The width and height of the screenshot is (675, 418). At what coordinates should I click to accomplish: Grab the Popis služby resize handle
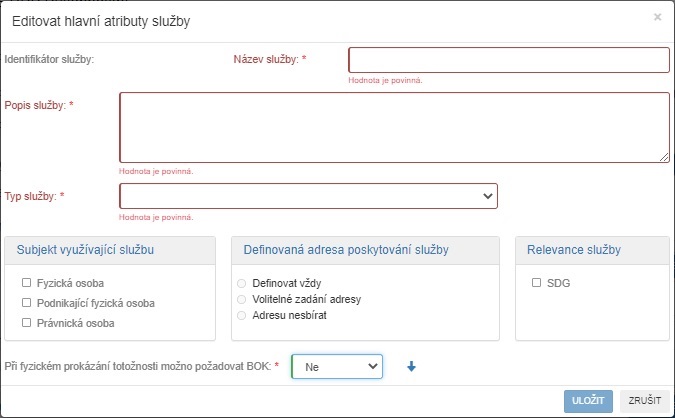pyautogui.click(x=664, y=157)
